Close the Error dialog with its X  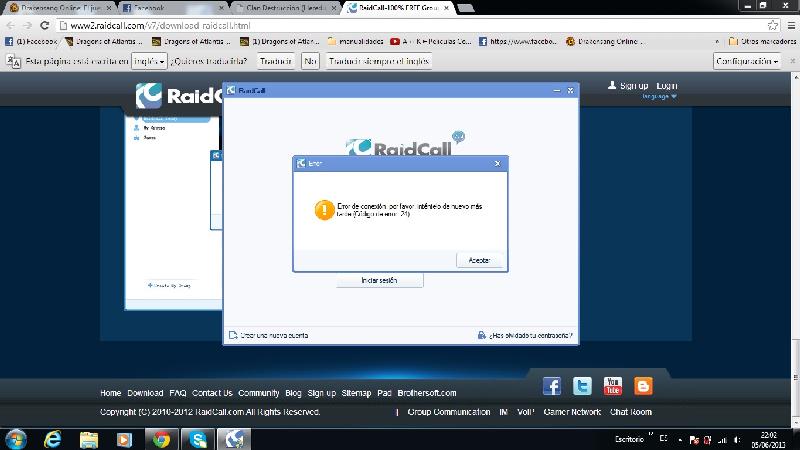point(497,163)
